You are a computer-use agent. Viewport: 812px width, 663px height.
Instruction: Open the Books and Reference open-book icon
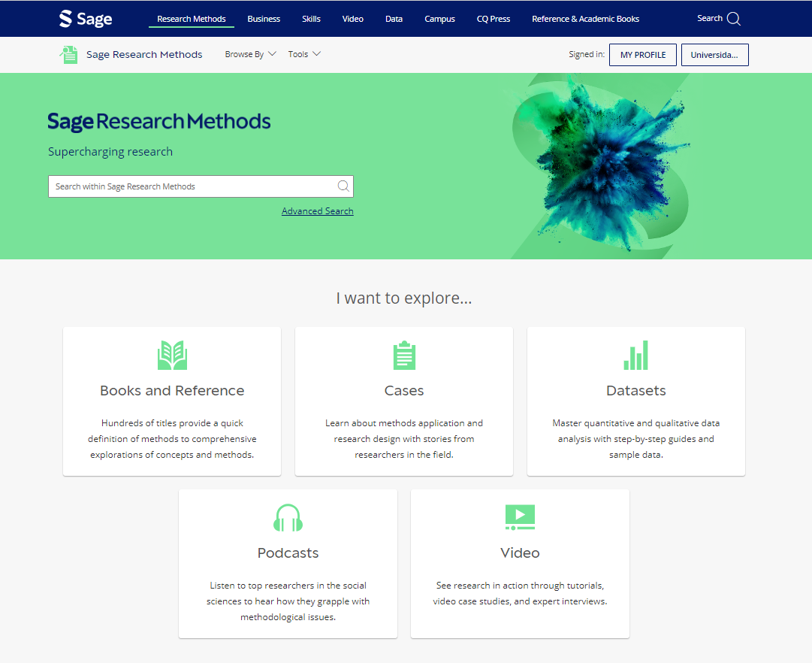click(x=171, y=355)
